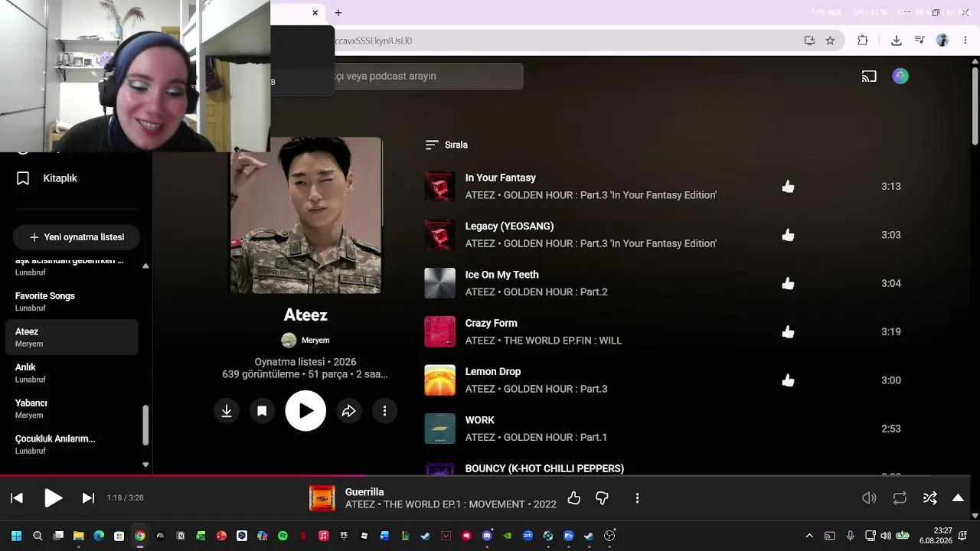
Task: Open Spotify from the taskbar
Action: 283,536
